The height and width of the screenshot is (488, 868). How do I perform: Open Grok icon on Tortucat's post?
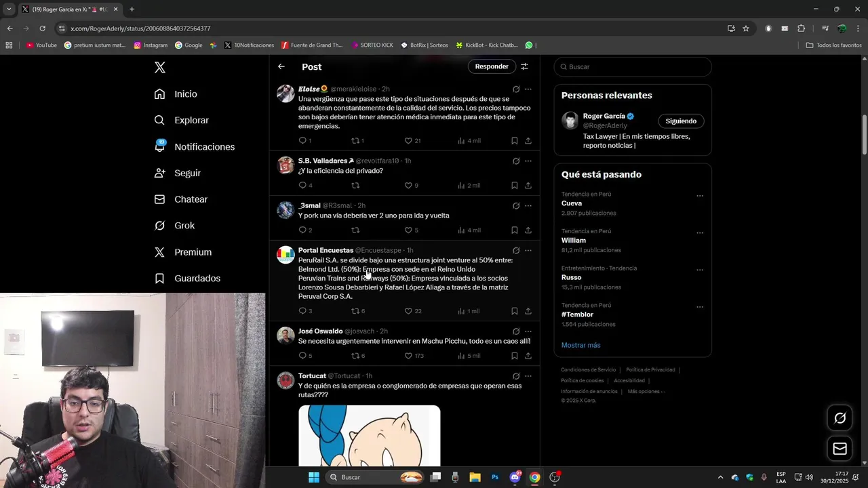pos(516,376)
